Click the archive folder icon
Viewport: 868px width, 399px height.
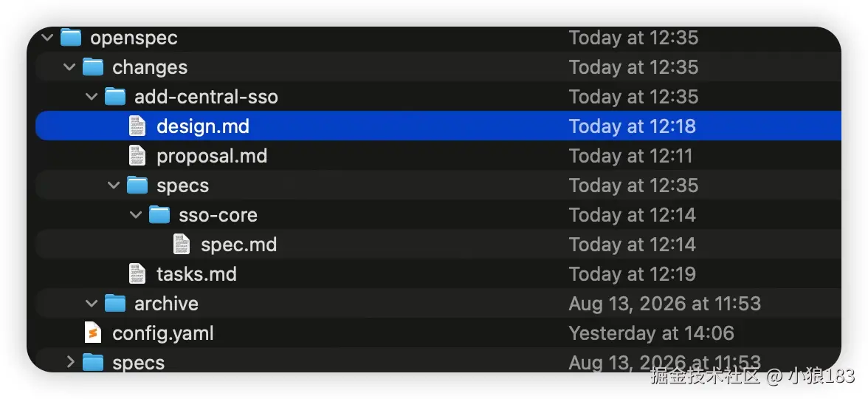coord(115,304)
